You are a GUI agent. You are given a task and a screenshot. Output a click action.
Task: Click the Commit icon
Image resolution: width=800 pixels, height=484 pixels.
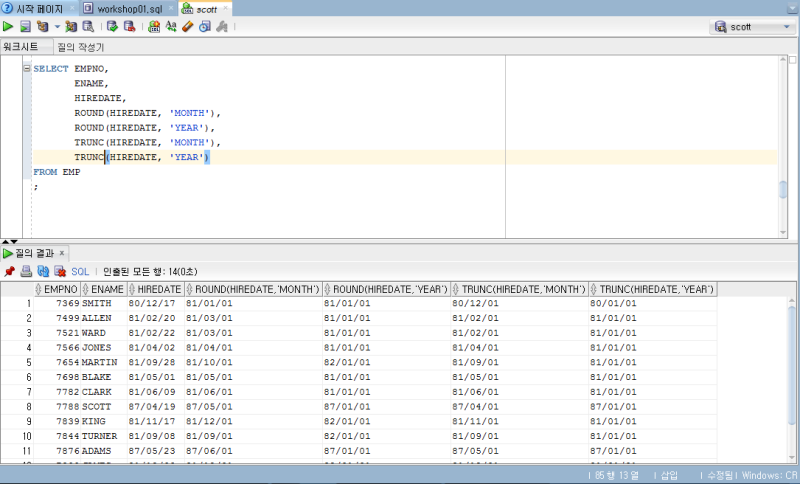pyautogui.click(x=112, y=27)
